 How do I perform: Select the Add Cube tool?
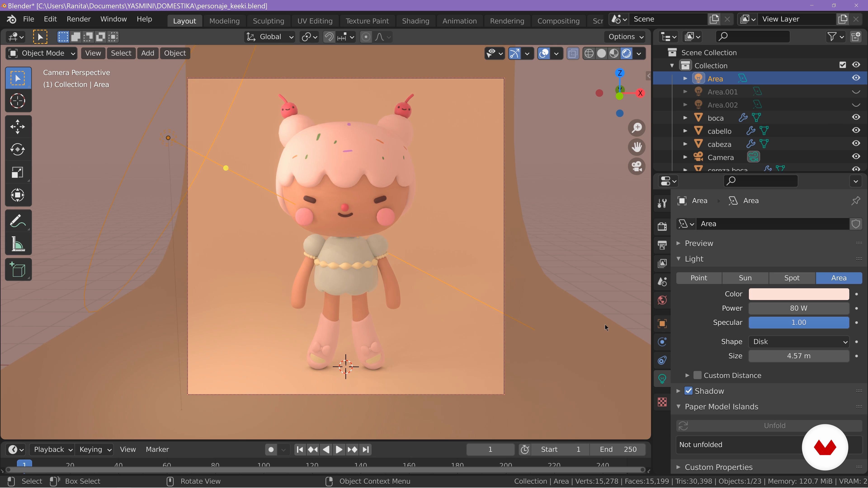point(18,270)
